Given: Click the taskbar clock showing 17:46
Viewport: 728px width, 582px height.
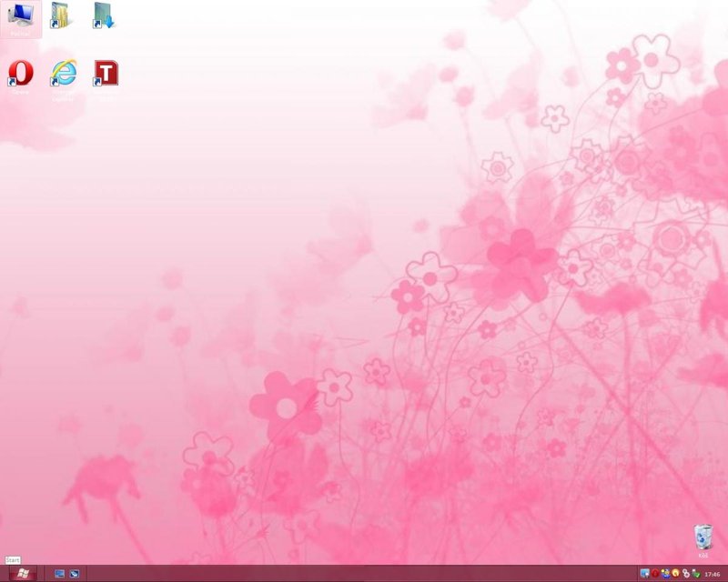Looking at the screenshot, I should pyautogui.click(x=713, y=574).
